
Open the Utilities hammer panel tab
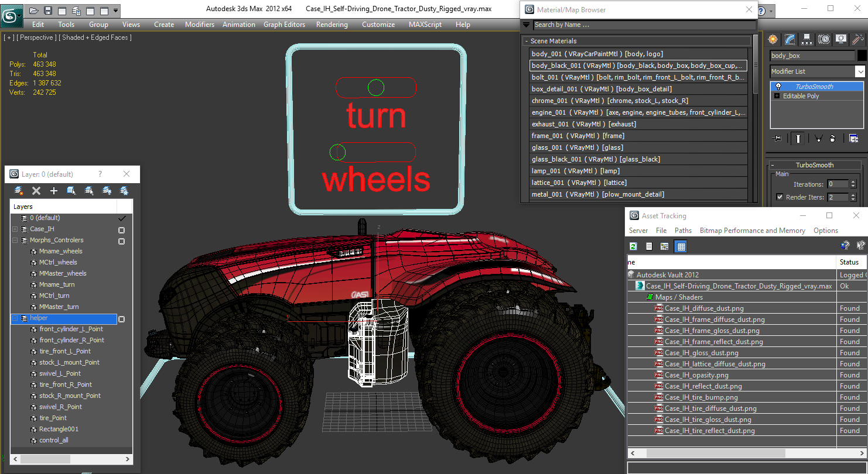coord(858,39)
